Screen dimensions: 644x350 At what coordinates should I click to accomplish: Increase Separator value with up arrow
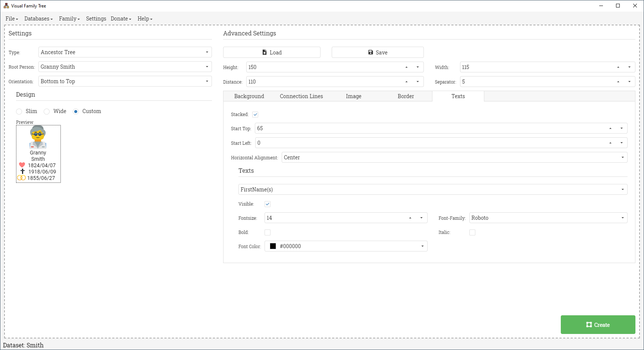click(618, 82)
